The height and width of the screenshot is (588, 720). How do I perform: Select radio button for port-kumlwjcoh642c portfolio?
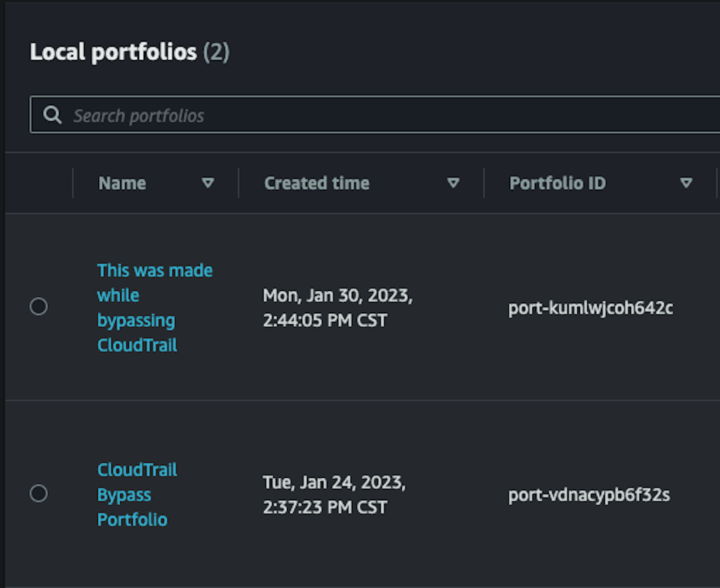click(x=39, y=306)
